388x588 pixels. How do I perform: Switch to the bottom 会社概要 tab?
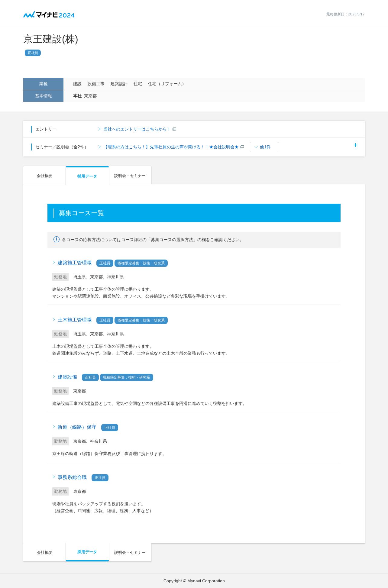point(44,552)
